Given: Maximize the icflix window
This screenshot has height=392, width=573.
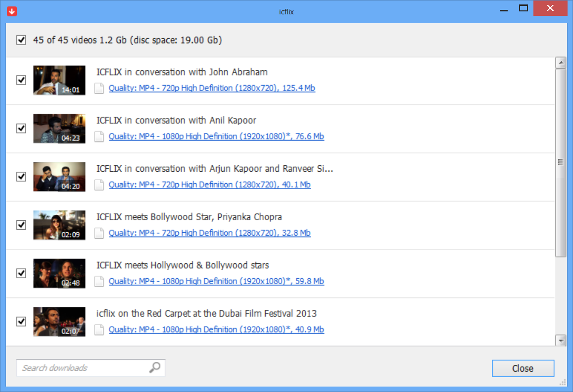Looking at the screenshot, I should point(524,8).
